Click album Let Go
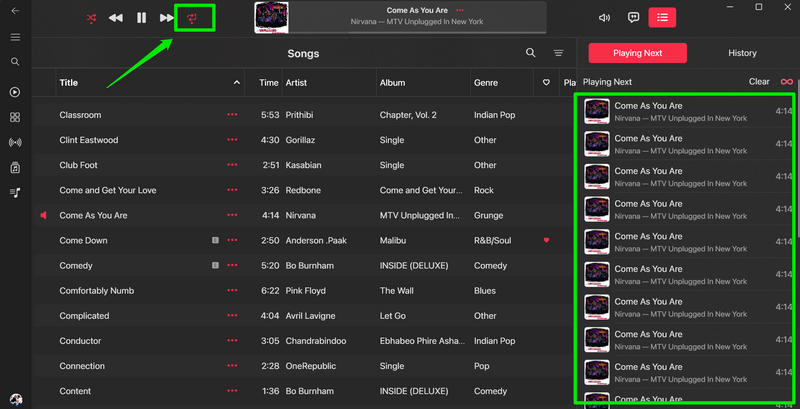 point(392,316)
